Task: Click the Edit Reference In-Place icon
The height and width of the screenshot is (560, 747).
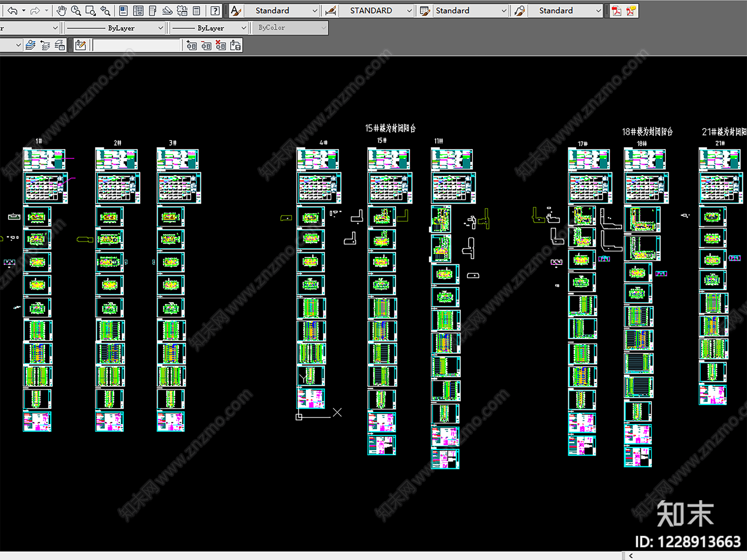Action: pyautogui.click(x=81, y=45)
